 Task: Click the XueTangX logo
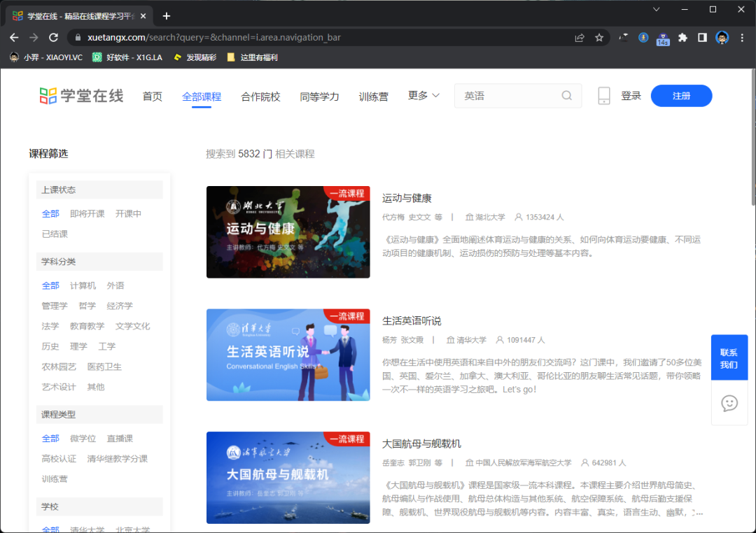point(81,96)
